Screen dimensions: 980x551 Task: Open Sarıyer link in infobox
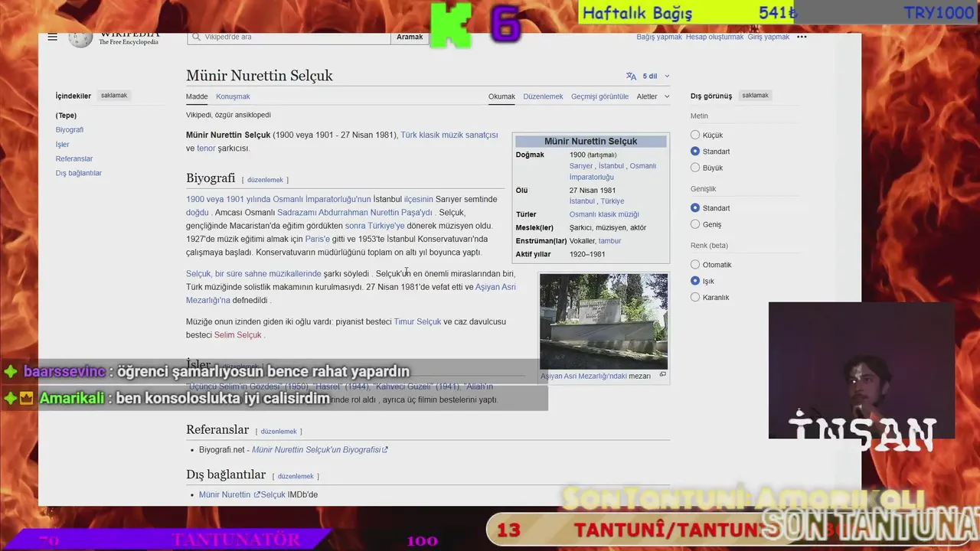[581, 166]
